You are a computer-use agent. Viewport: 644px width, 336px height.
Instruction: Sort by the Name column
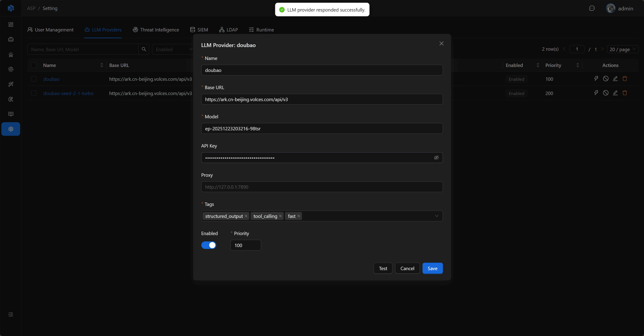tap(102, 65)
